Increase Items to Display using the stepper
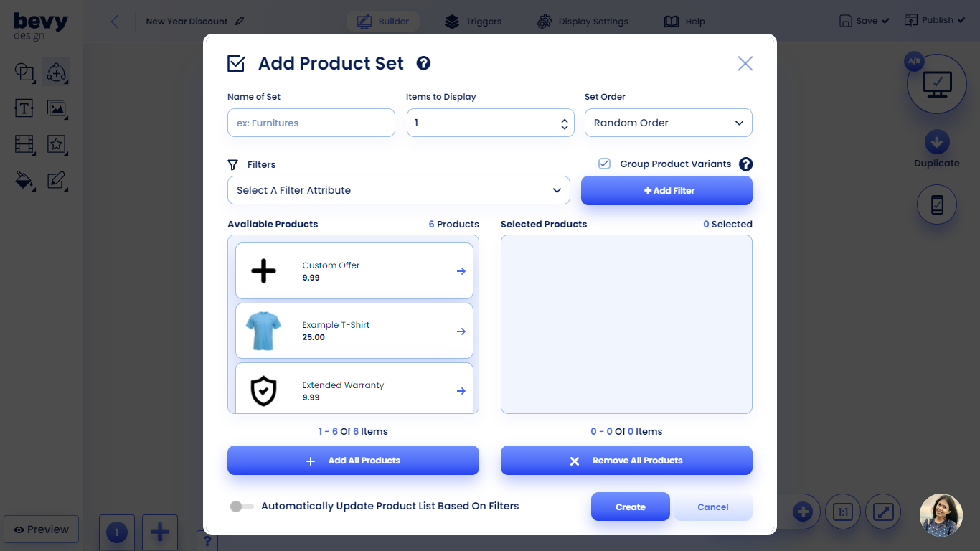980x551 pixels. [x=565, y=118]
